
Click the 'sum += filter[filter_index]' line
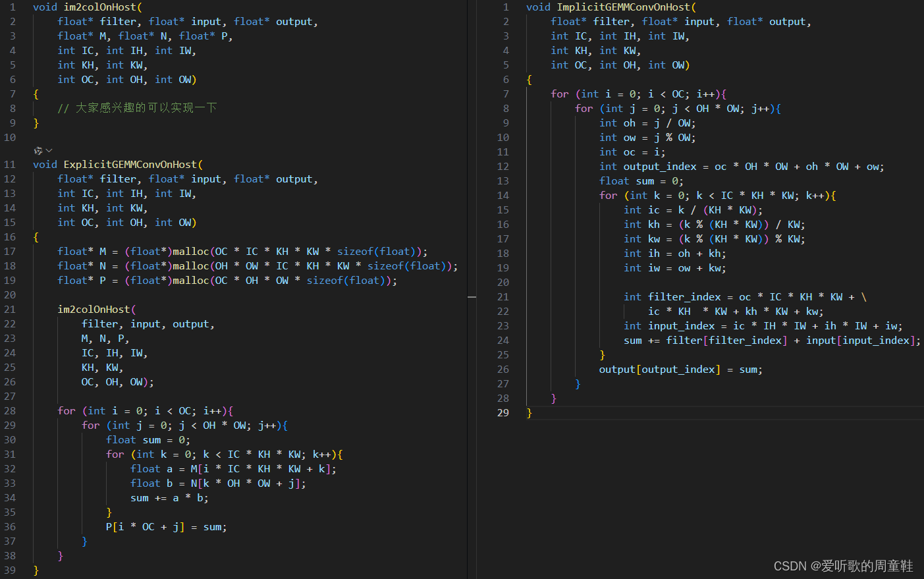point(773,341)
